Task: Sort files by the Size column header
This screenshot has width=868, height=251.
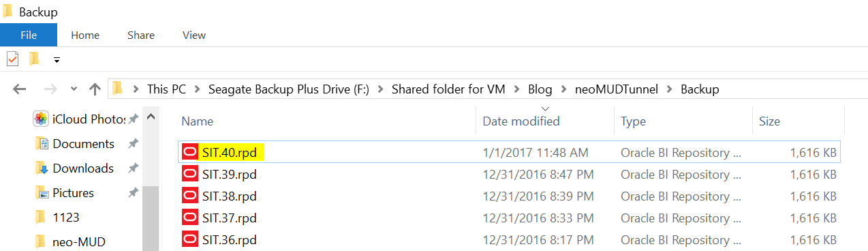Action: pyautogui.click(x=769, y=121)
